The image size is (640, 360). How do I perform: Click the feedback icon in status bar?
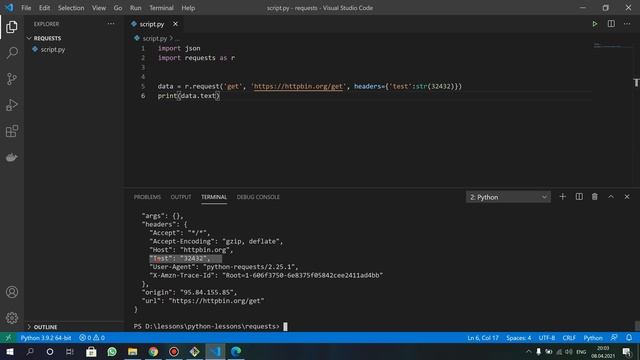pyautogui.click(x=614, y=338)
